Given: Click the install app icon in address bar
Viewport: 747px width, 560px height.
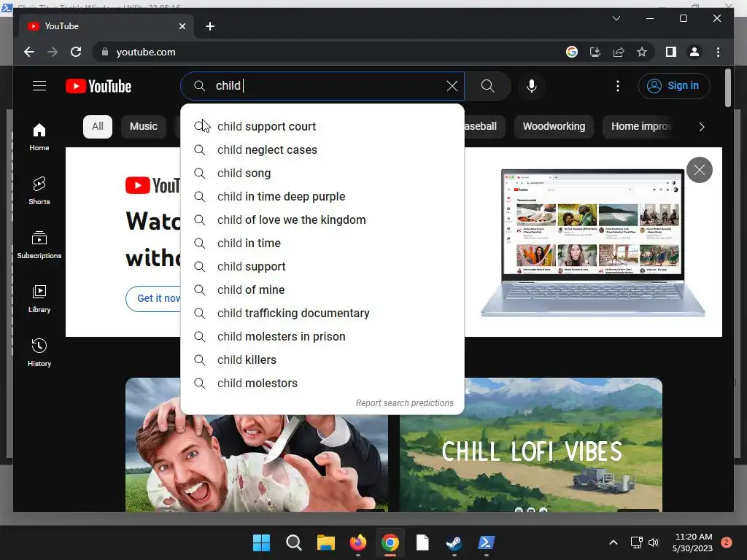Looking at the screenshot, I should point(595,52).
